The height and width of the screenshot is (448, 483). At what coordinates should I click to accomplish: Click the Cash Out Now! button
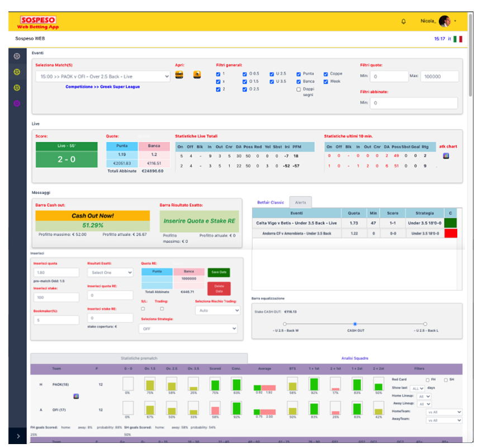click(92, 216)
